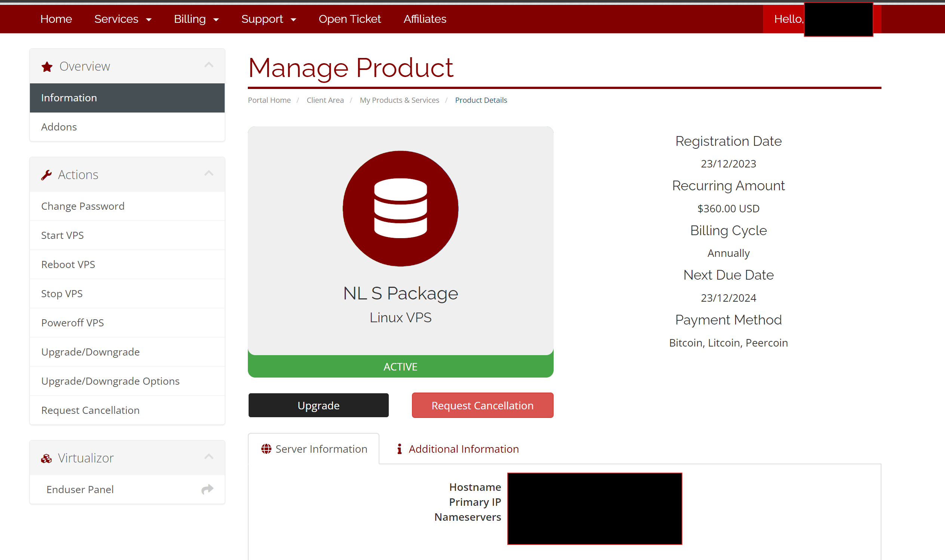Click the NL S Package title
The height and width of the screenshot is (560, 945).
(401, 293)
